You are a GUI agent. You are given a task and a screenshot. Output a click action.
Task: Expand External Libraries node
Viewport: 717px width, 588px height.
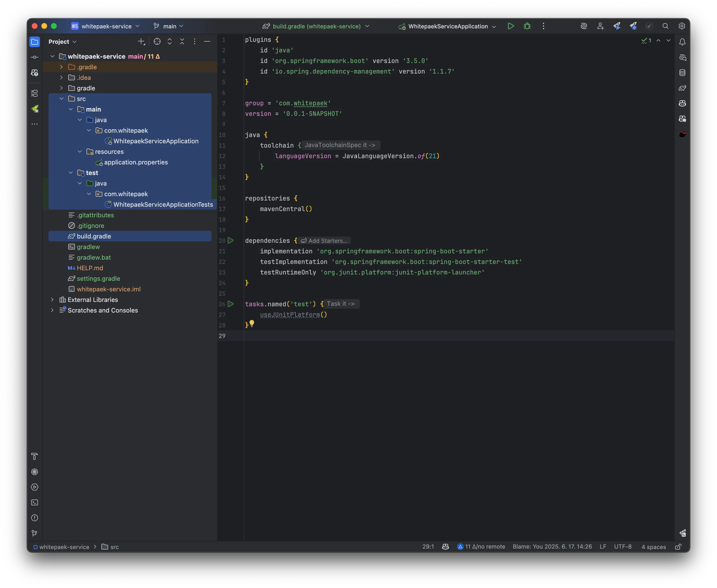[x=52, y=300]
